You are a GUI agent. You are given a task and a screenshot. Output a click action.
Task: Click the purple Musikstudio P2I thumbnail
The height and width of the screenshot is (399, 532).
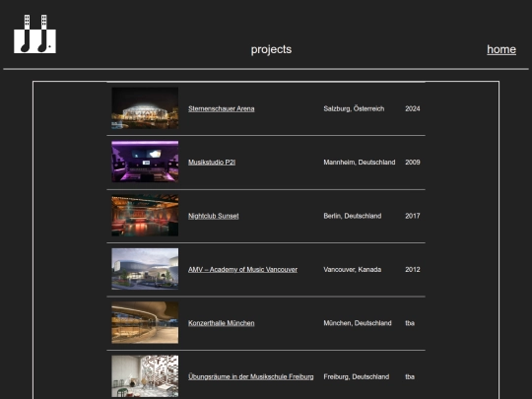145,162
